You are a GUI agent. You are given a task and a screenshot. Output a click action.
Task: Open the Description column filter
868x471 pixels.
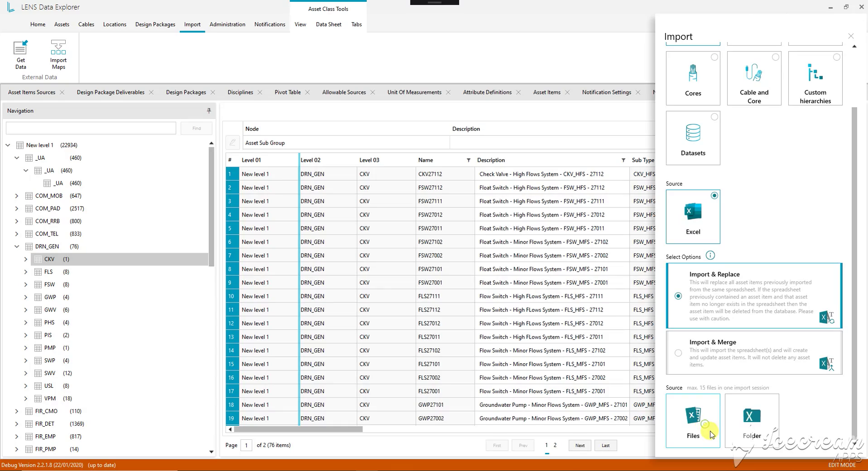623,160
